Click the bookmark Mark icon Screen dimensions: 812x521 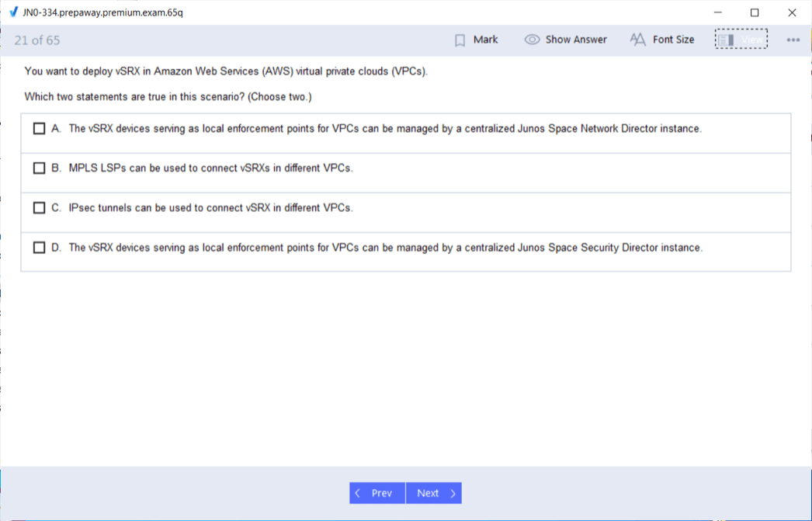point(460,40)
